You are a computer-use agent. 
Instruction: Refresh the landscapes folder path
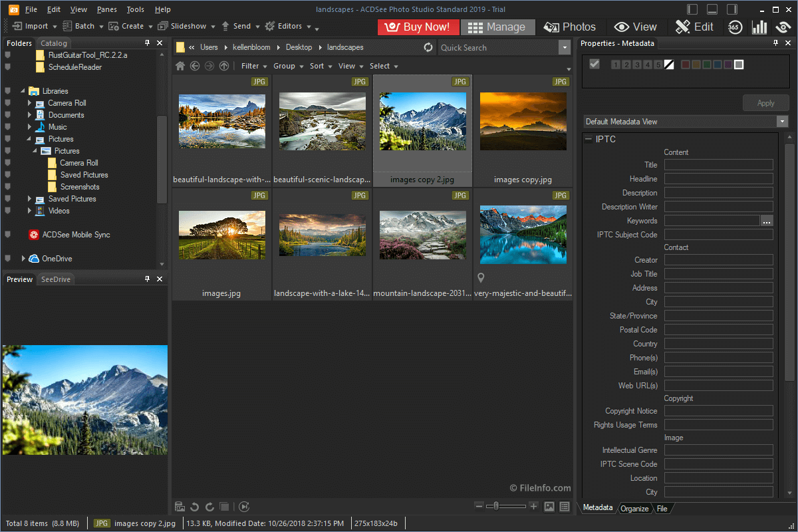click(428, 47)
